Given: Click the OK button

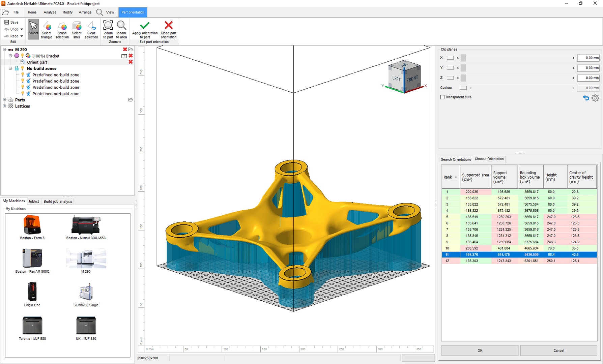Looking at the screenshot, I should coord(480,351).
